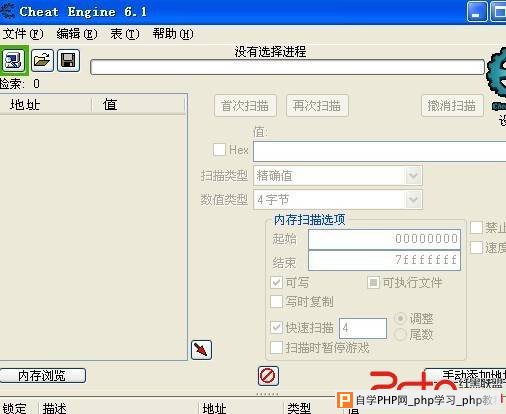Click the floppy disk save icon
This screenshot has width=506, height=414.
click(x=68, y=61)
